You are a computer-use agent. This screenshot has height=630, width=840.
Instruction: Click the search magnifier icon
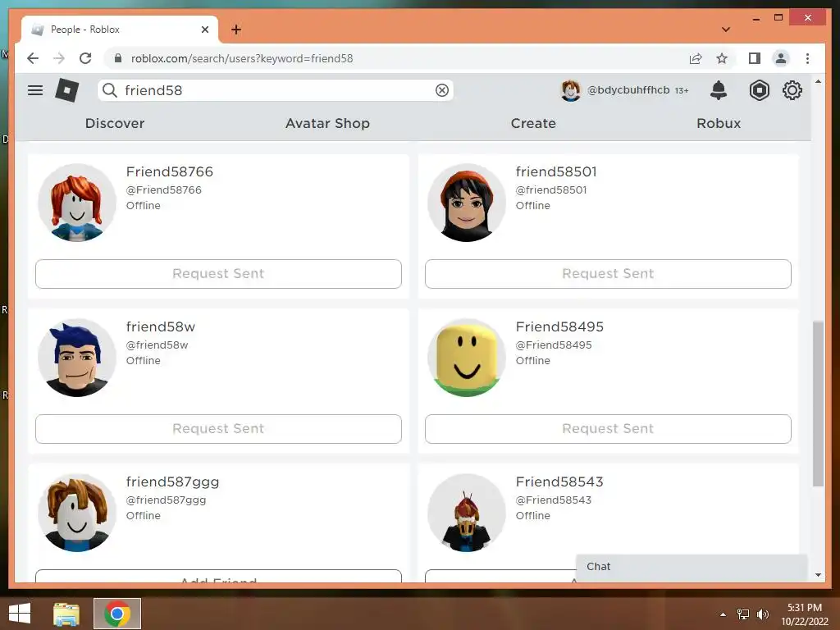[110, 90]
